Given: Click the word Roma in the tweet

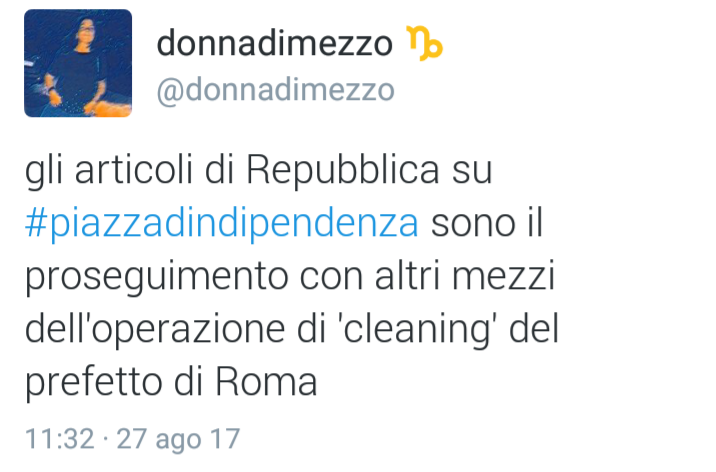Looking at the screenshot, I should 266,381.
